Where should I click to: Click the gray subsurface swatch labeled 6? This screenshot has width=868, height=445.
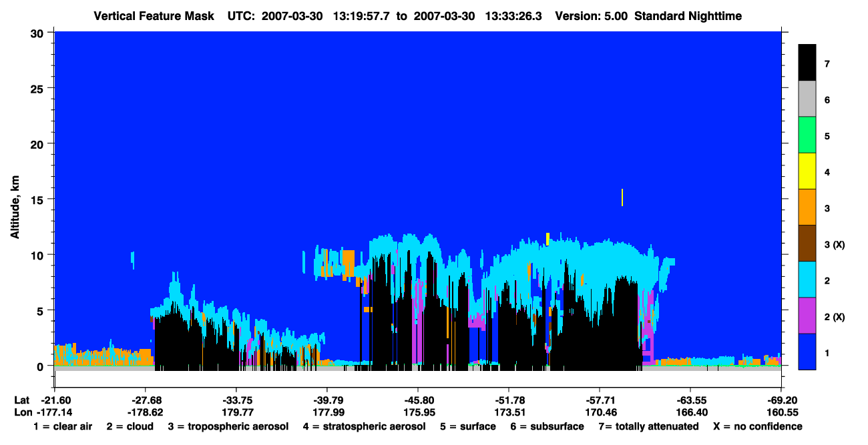click(x=807, y=99)
